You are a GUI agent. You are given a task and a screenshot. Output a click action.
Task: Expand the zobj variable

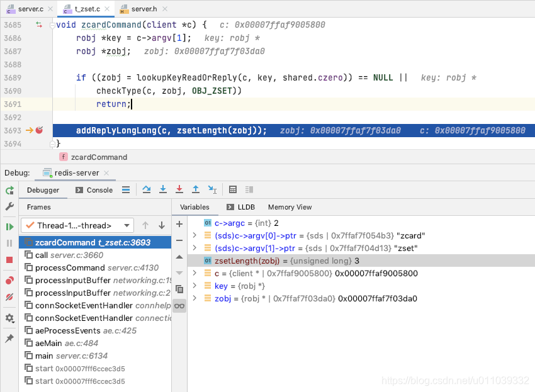(194, 298)
